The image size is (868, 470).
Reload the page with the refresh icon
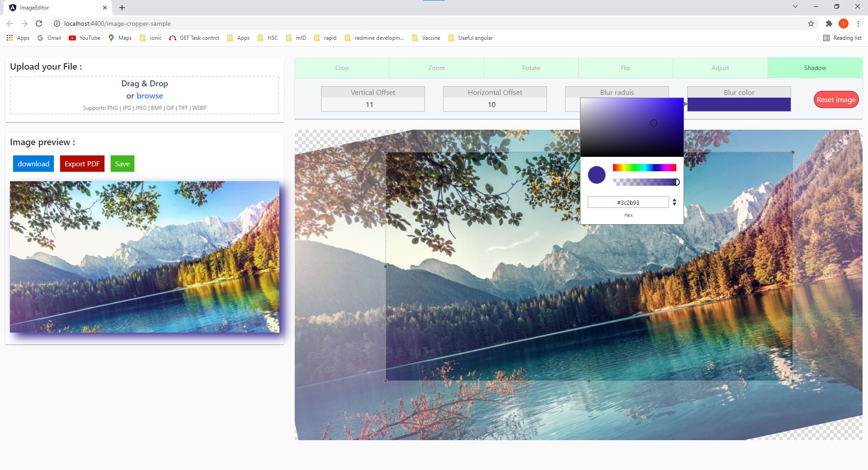click(x=39, y=23)
